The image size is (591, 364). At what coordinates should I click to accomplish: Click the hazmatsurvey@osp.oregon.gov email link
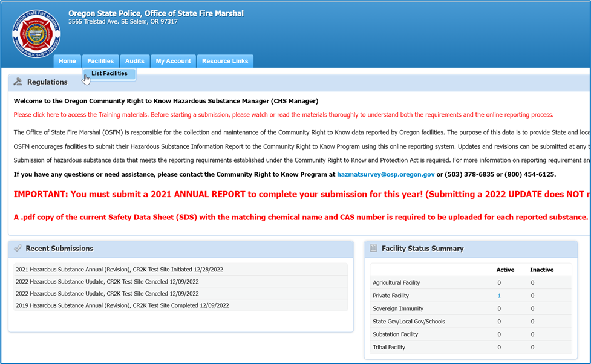(x=385, y=175)
